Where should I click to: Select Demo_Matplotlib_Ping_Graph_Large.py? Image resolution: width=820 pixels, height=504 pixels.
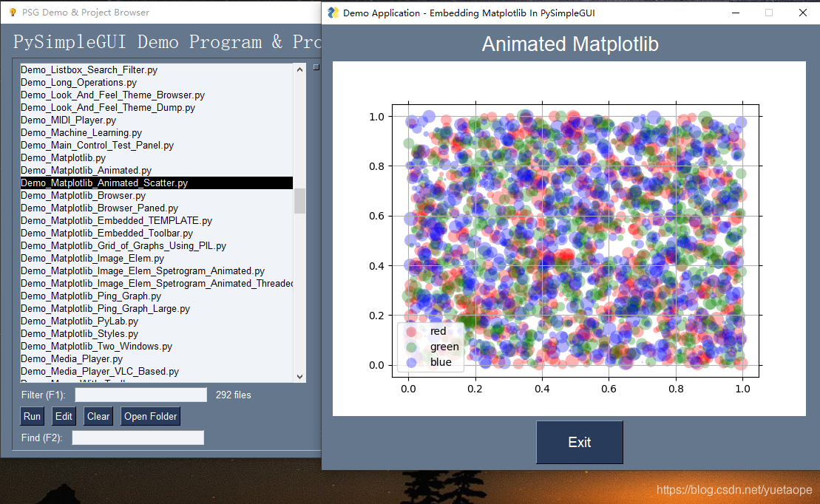[x=156, y=308]
